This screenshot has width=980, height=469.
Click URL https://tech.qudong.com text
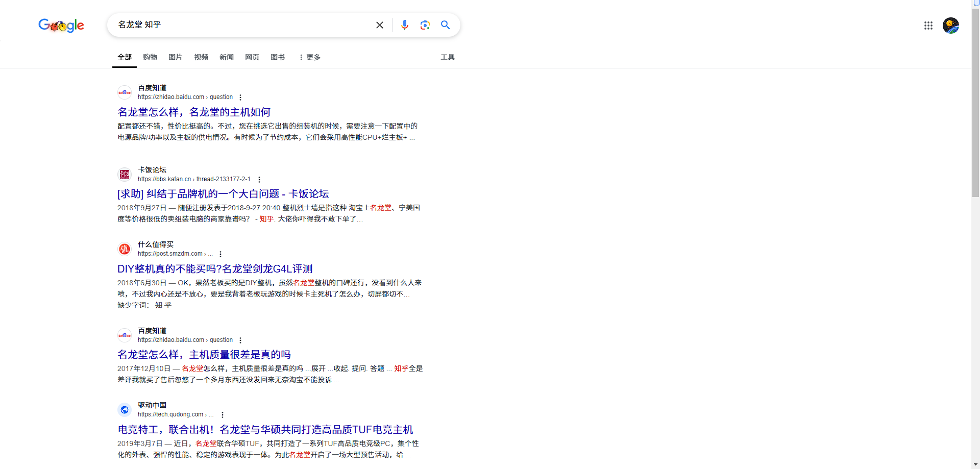176,414
